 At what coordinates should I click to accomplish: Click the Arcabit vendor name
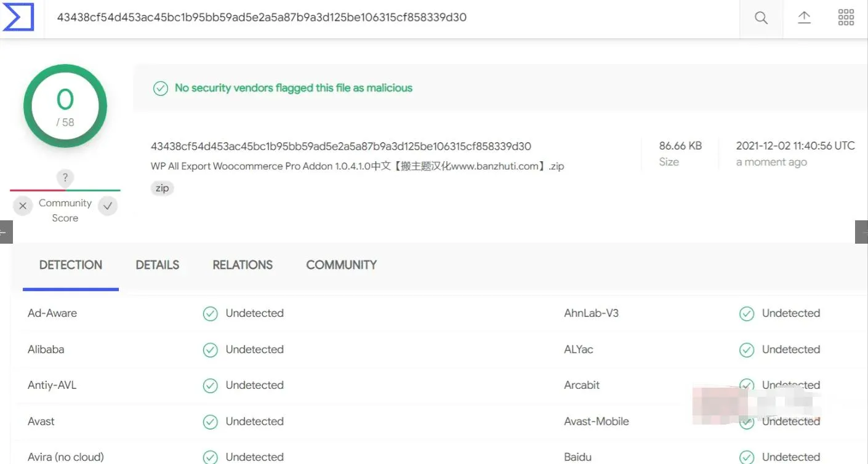click(x=582, y=385)
